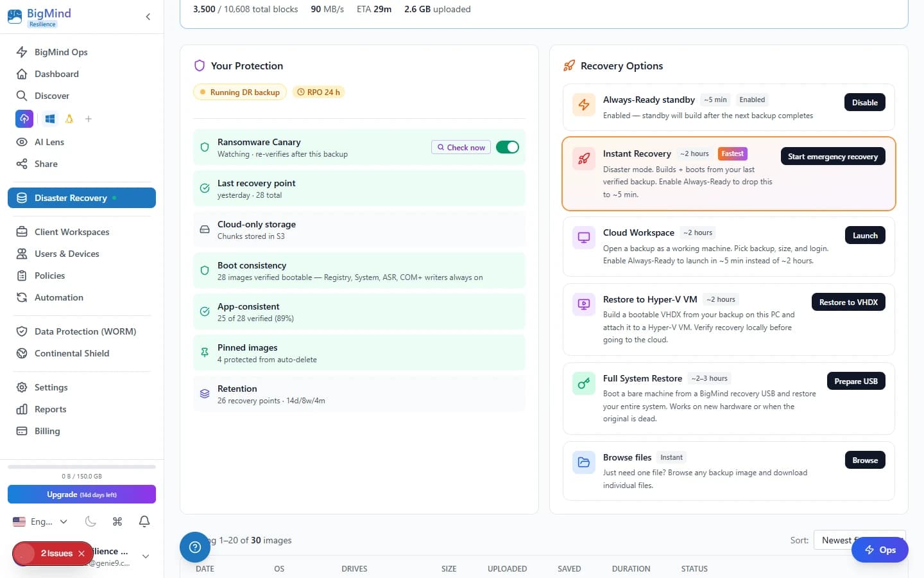Add a new source with plus icon
This screenshot has width=924, height=578.
pyautogui.click(x=89, y=119)
